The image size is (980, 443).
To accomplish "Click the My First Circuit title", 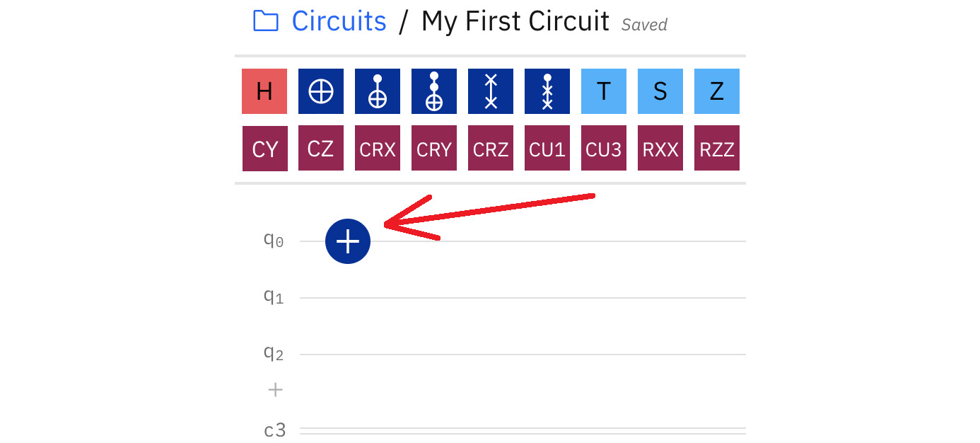I will click(x=515, y=21).
